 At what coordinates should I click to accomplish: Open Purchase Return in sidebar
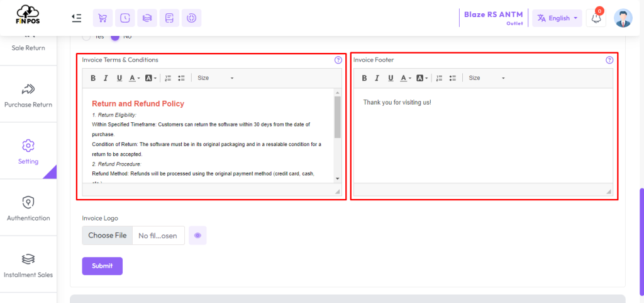pyautogui.click(x=28, y=96)
